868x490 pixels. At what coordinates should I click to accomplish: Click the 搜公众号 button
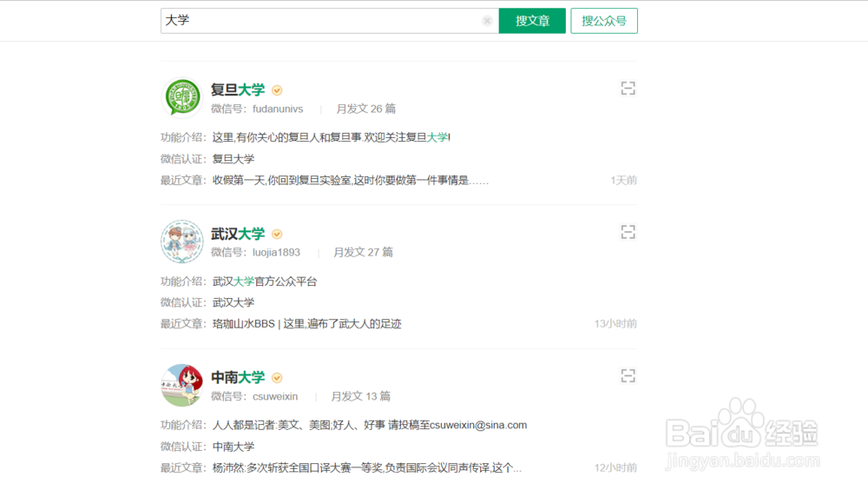click(604, 21)
